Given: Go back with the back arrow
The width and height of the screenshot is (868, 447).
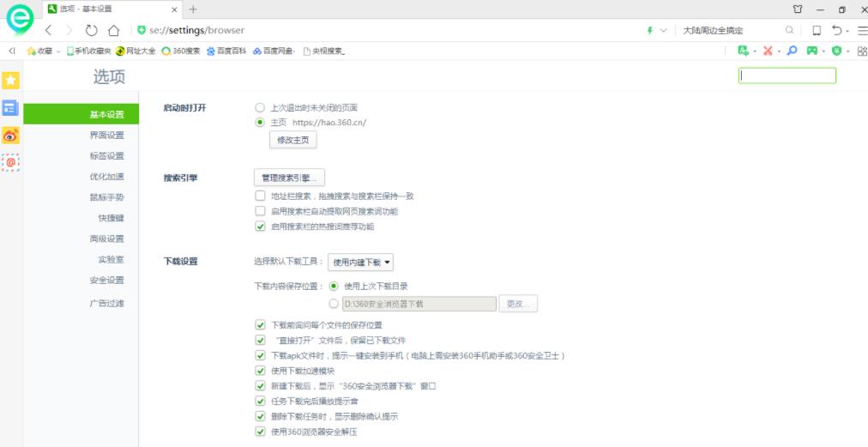Looking at the screenshot, I should [x=48, y=30].
